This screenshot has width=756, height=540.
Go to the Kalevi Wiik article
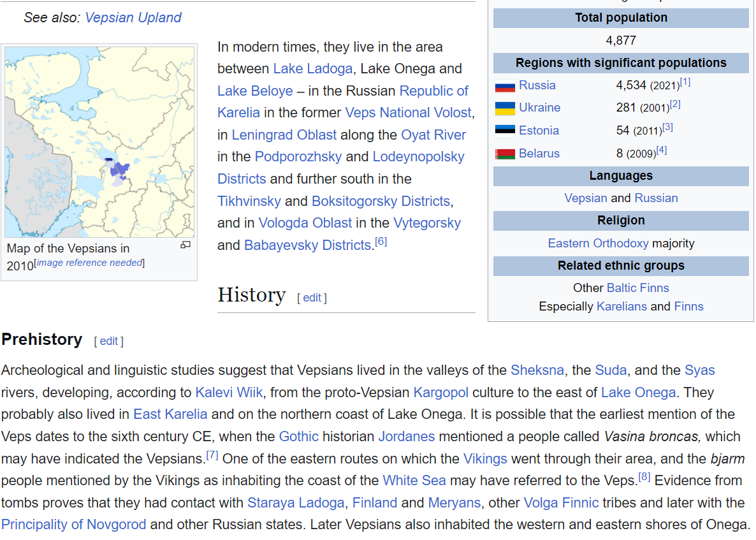click(x=229, y=393)
